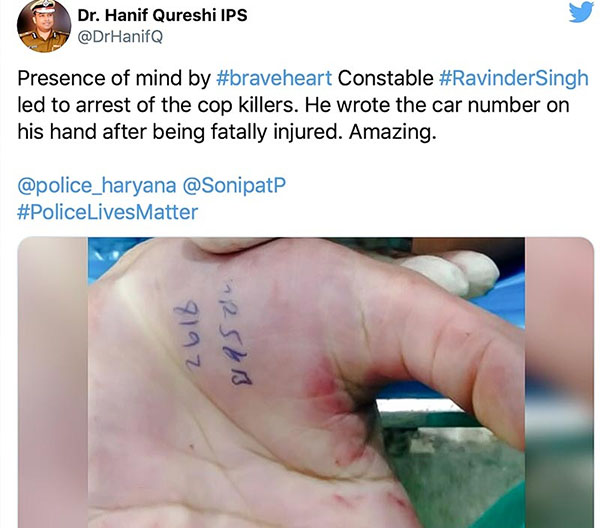600x528 pixels.
Task: Click the tweet body text
Action: point(303,105)
